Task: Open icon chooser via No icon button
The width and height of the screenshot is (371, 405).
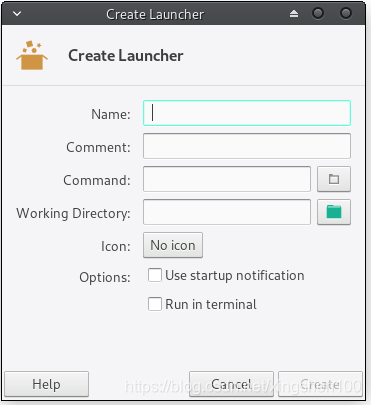Action: click(x=173, y=245)
